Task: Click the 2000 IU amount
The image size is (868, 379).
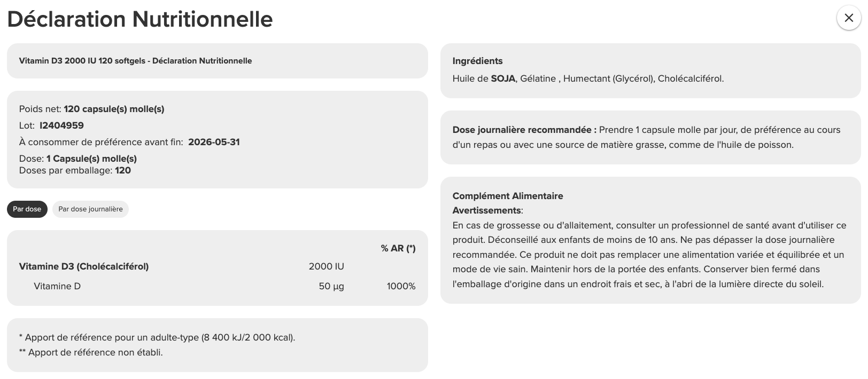Action: (x=326, y=266)
